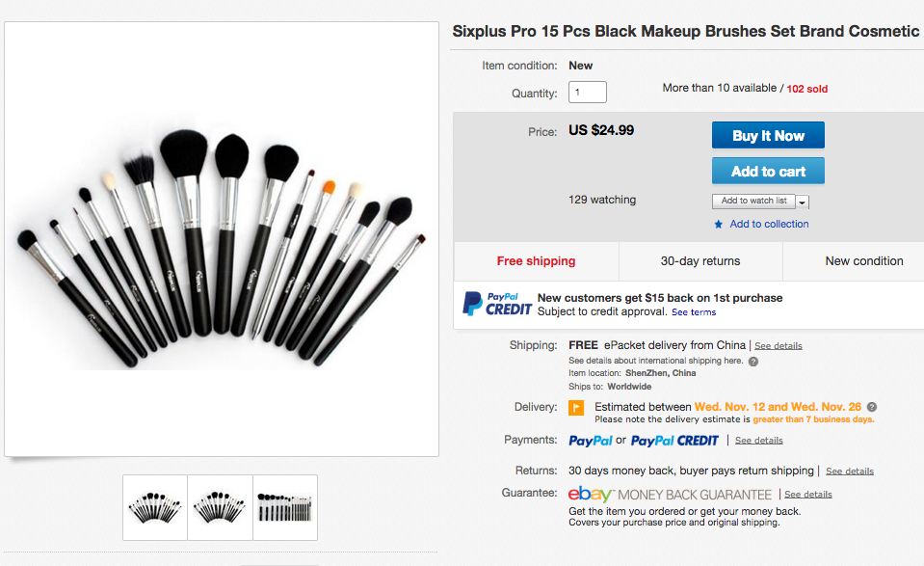The image size is (924, 566).
Task: Select the third thumbnail with upright brushes
Action: [285, 507]
